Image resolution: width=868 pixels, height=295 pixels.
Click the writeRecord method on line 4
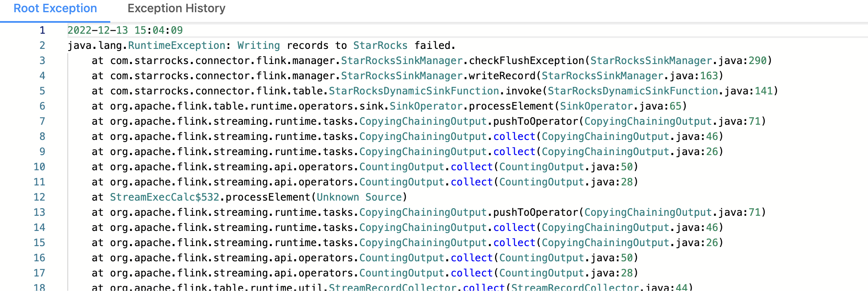(502, 76)
